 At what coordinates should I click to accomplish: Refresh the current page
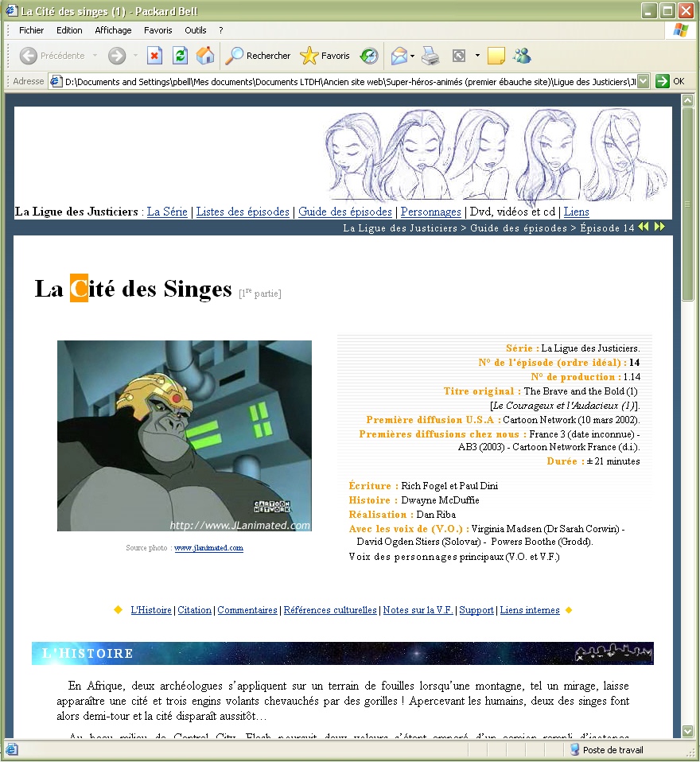pyautogui.click(x=180, y=56)
